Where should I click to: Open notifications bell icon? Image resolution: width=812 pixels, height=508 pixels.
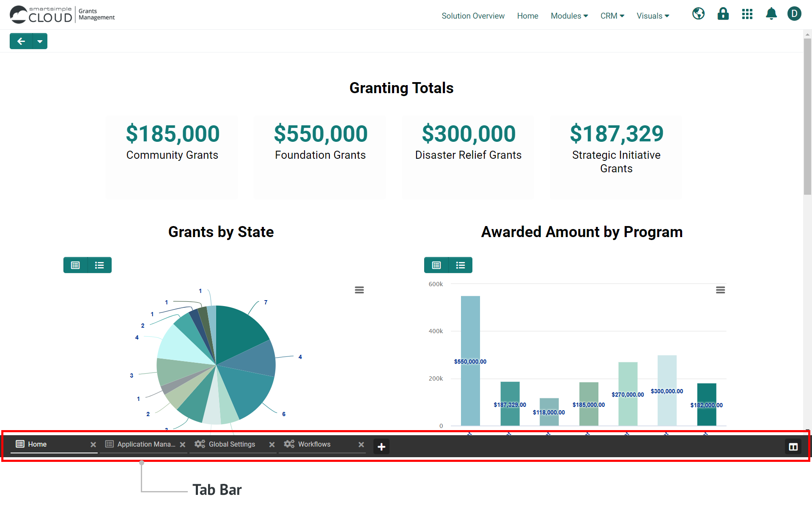click(x=771, y=14)
